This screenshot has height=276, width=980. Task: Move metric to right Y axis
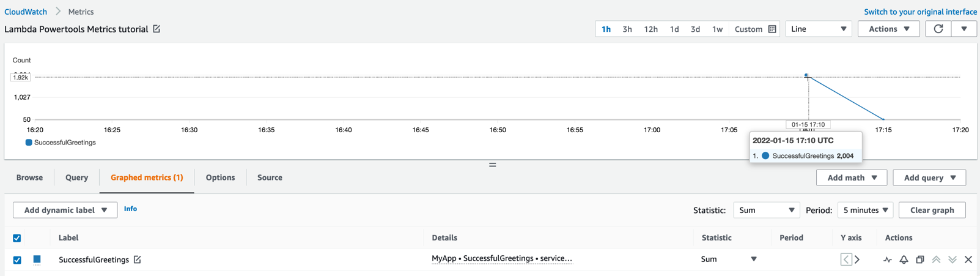857,259
